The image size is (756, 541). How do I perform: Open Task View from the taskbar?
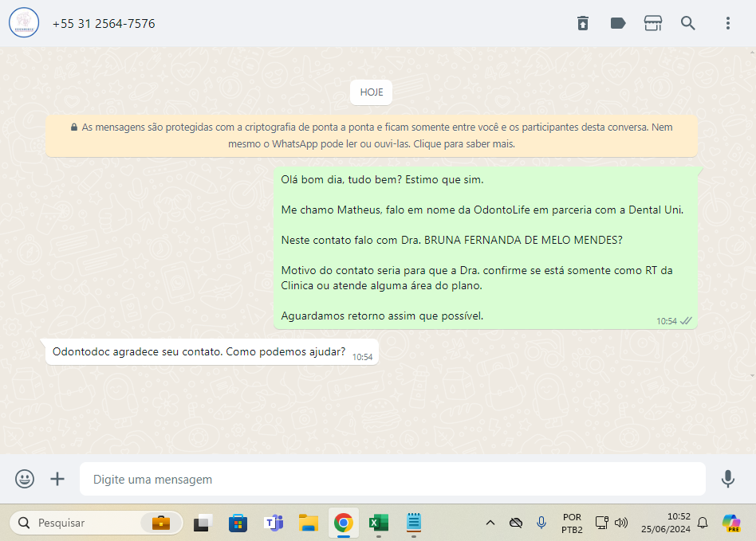(x=203, y=523)
